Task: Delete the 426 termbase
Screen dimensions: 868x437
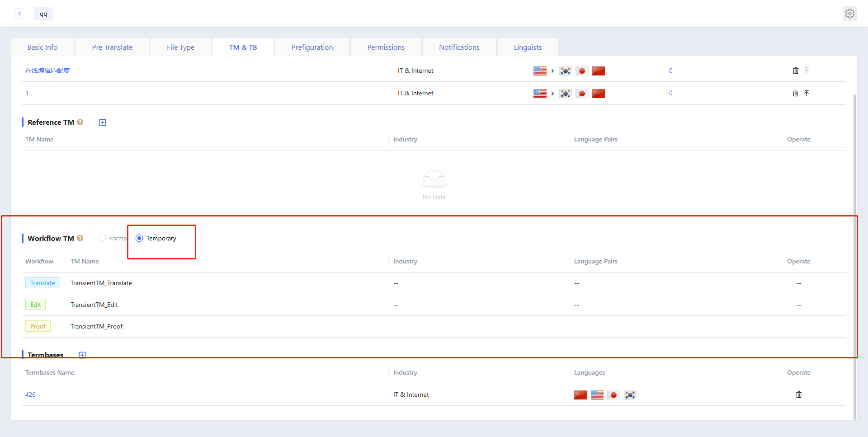Action: click(799, 395)
